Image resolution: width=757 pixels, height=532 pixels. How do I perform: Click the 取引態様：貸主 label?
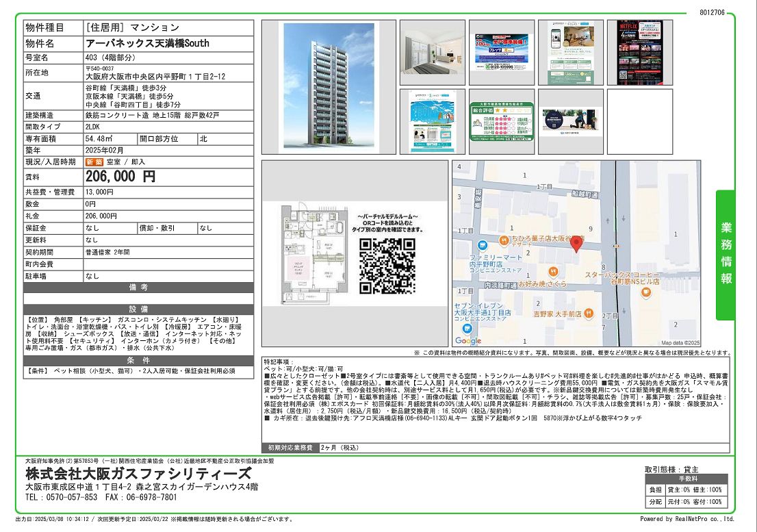(671, 469)
